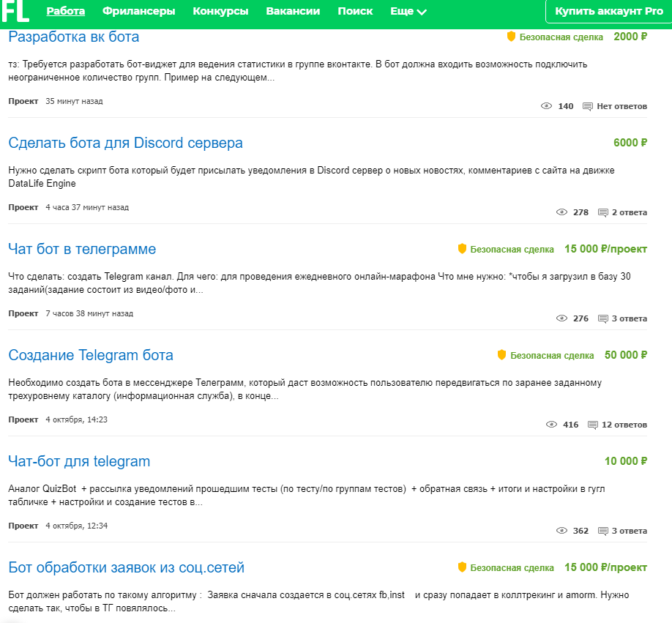Open the Работа menu item

pyautogui.click(x=66, y=11)
